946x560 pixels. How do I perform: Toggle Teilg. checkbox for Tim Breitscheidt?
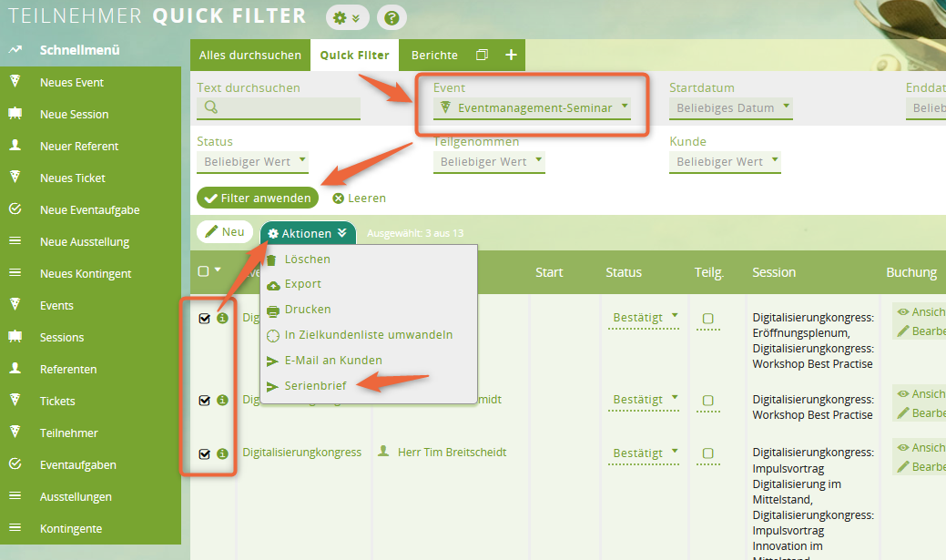point(708,453)
